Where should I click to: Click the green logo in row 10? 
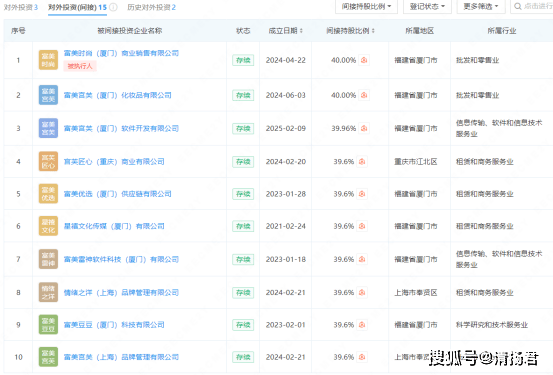pos(48,357)
